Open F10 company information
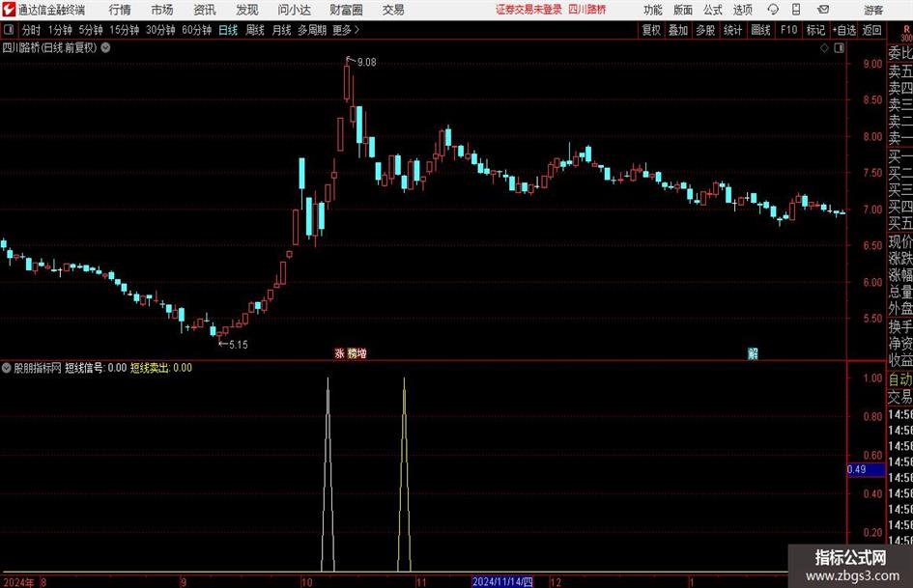The width and height of the screenshot is (913, 588). point(789,30)
